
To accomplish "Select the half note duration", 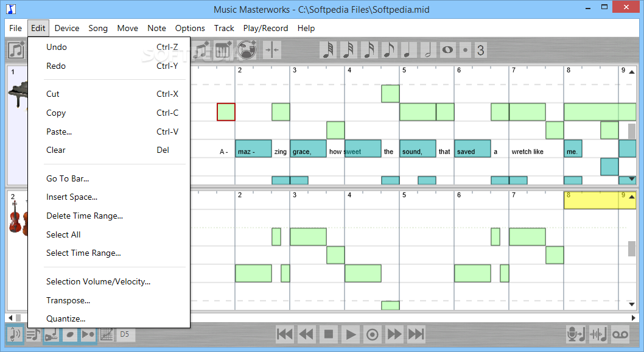I will pyautogui.click(x=428, y=50).
